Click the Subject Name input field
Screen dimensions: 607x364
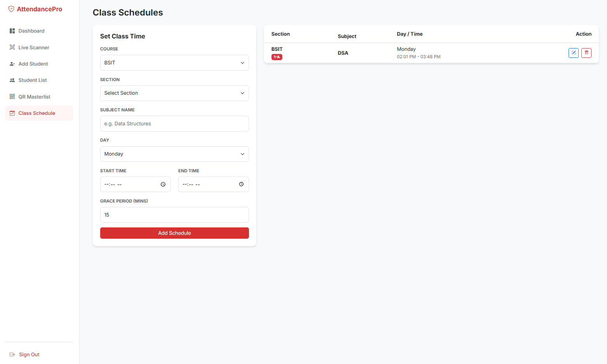[174, 123]
